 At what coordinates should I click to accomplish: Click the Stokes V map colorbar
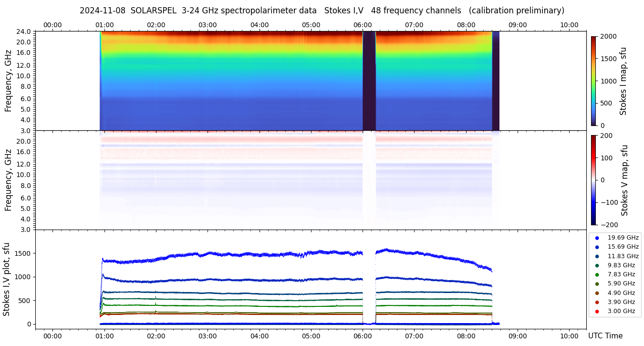pos(593,180)
